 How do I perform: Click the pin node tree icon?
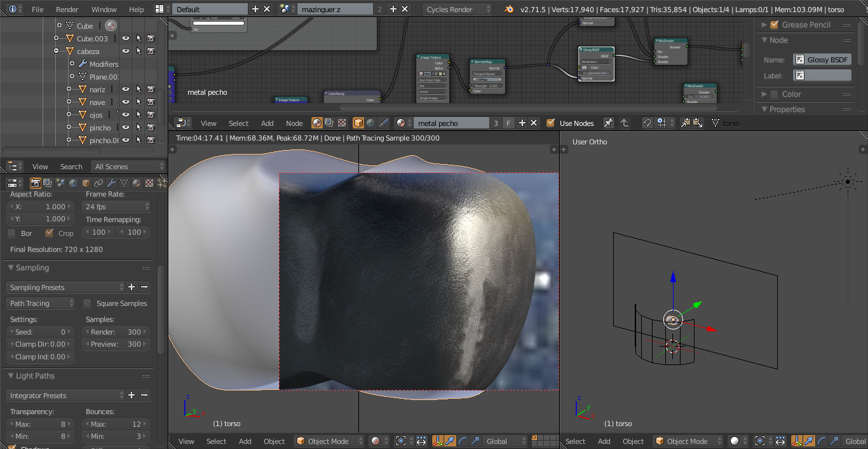(608, 123)
